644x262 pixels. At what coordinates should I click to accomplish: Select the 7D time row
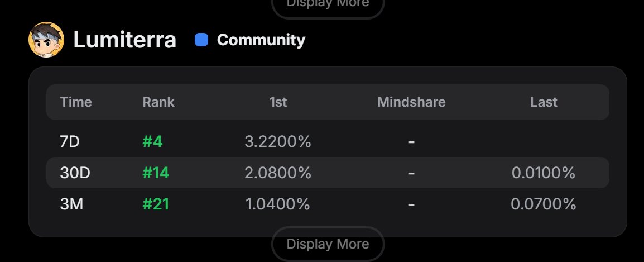(70, 142)
